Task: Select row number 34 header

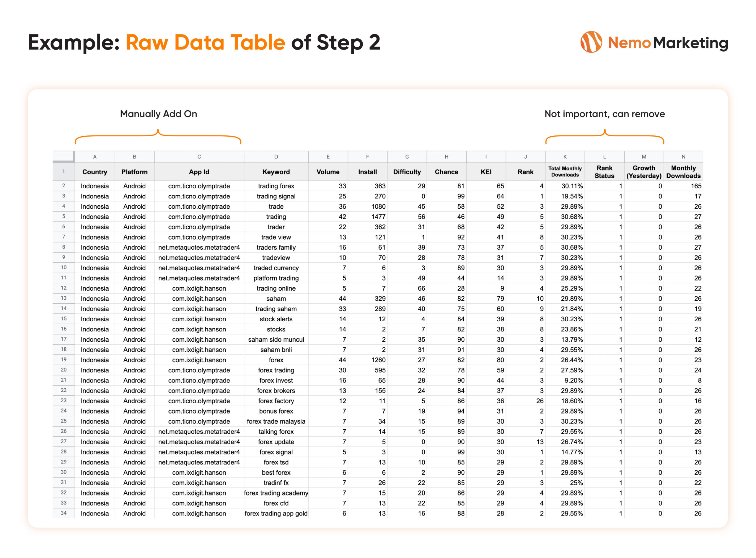Action: pyautogui.click(x=63, y=513)
